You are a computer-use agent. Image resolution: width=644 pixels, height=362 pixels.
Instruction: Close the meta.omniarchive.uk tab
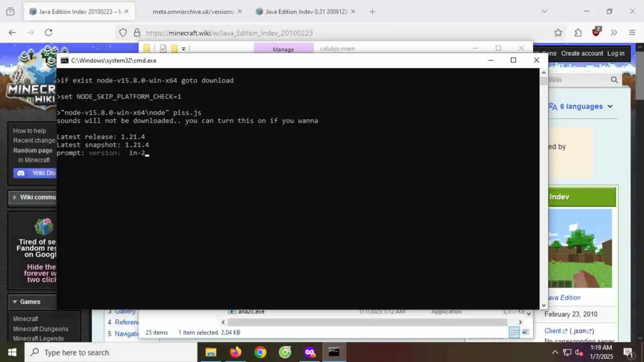pyautogui.click(x=239, y=12)
